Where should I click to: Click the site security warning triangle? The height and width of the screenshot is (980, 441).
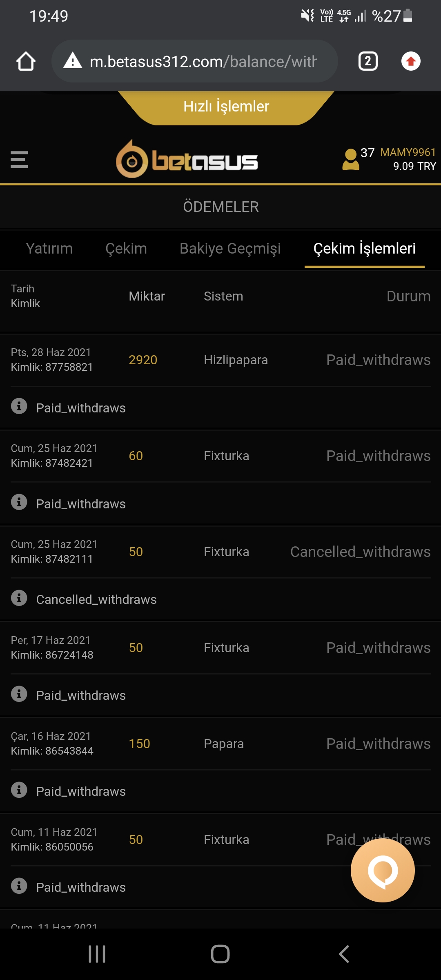[x=73, y=61]
